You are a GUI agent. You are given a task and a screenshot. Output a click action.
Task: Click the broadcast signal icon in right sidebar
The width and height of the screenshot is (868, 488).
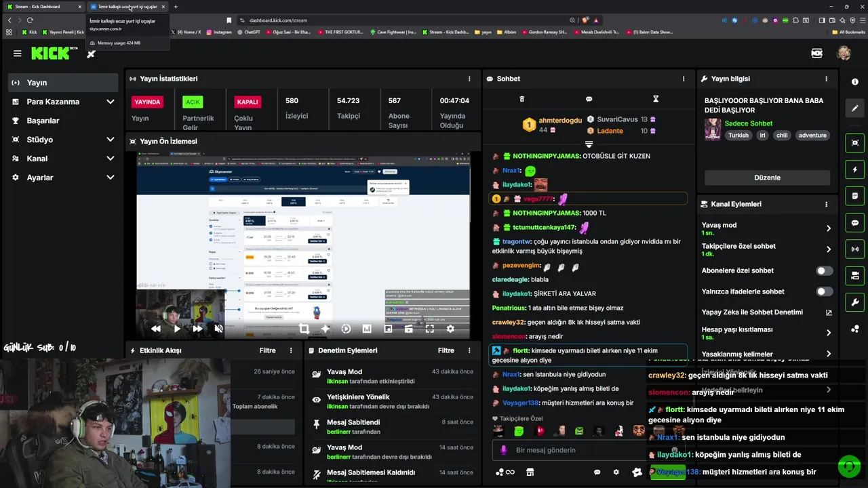[x=854, y=249]
